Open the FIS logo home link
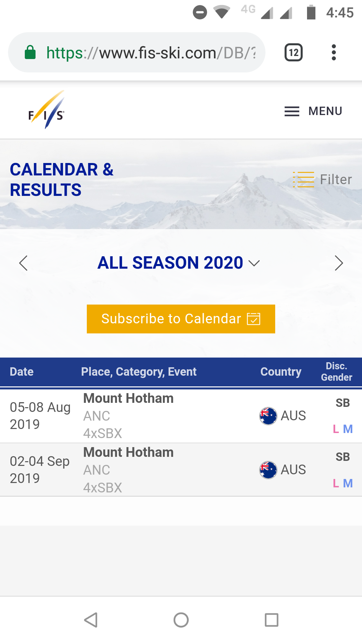Screen dimensions: 362x644 [x=47, y=110]
